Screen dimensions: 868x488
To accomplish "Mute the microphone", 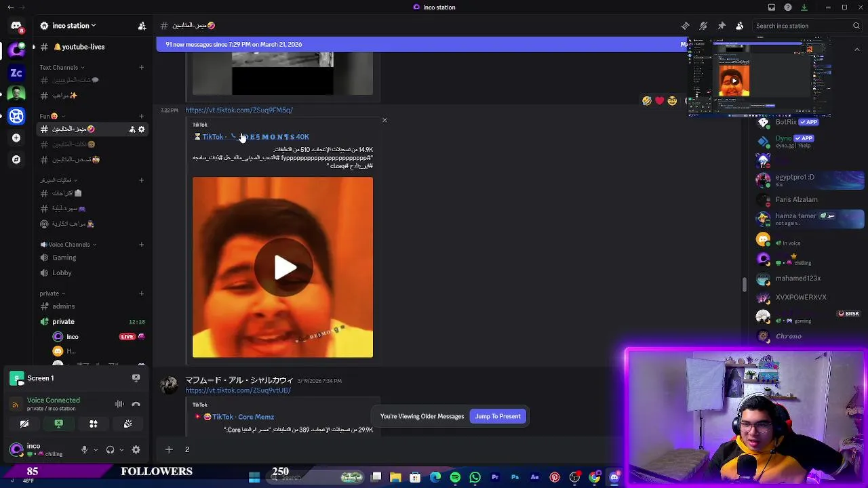I will coord(84,449).
